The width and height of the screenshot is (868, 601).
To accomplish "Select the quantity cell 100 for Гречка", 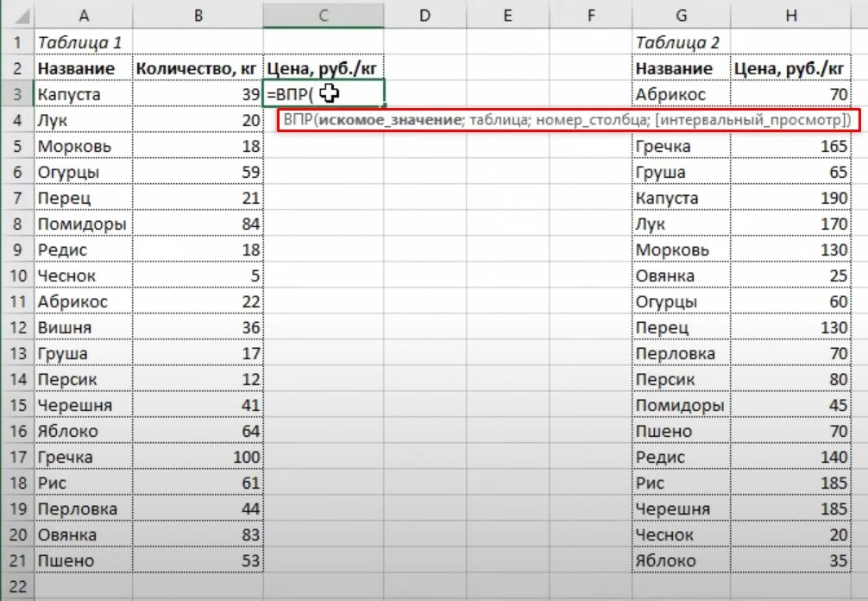I will [x=198, y=457].
